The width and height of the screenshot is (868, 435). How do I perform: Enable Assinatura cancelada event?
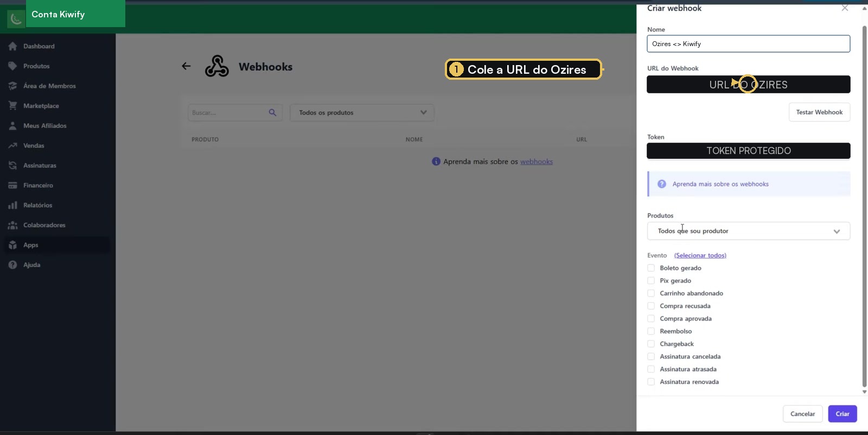point(651,356)
